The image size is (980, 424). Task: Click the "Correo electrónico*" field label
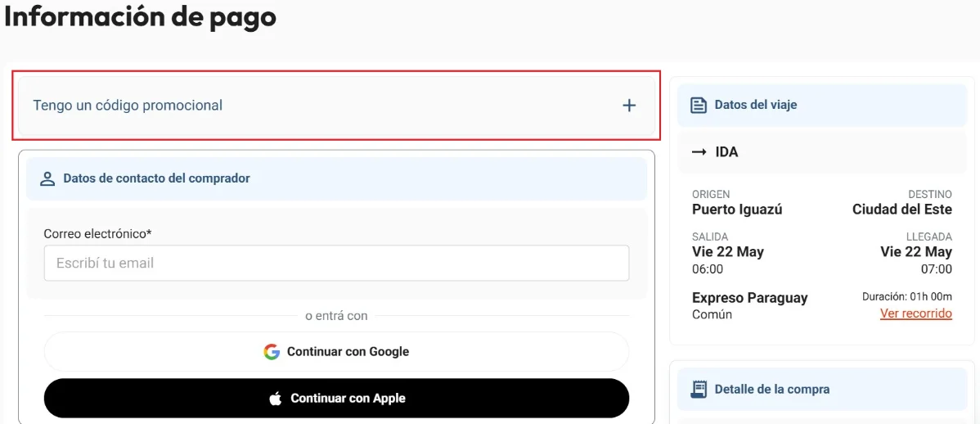pos(98,234)
